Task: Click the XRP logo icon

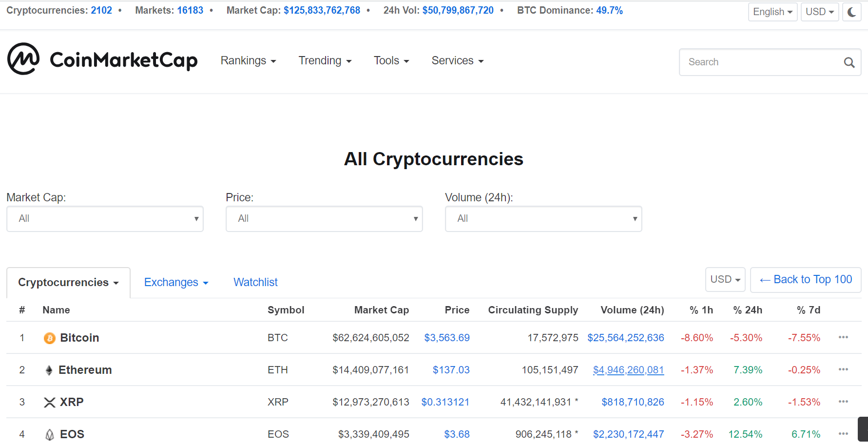Action: coord(49,403)
